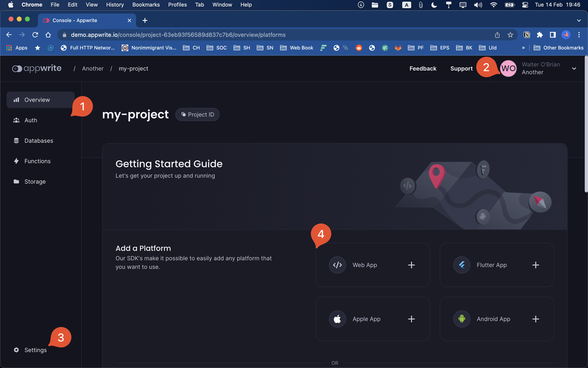Open the Extensions puzzle menu

(x=540, y=35)
